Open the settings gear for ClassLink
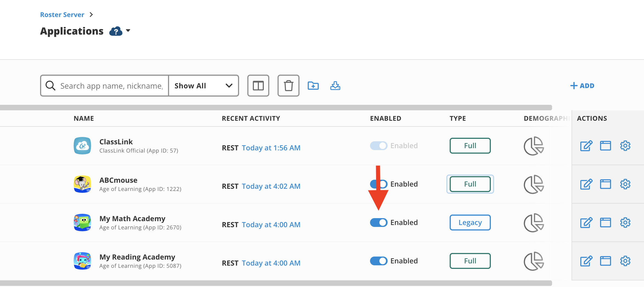 (x=625, y=146)
